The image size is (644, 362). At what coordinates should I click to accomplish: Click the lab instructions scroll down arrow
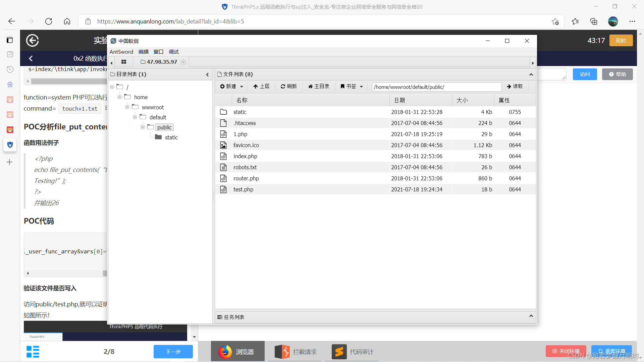[x=194, y=337]
